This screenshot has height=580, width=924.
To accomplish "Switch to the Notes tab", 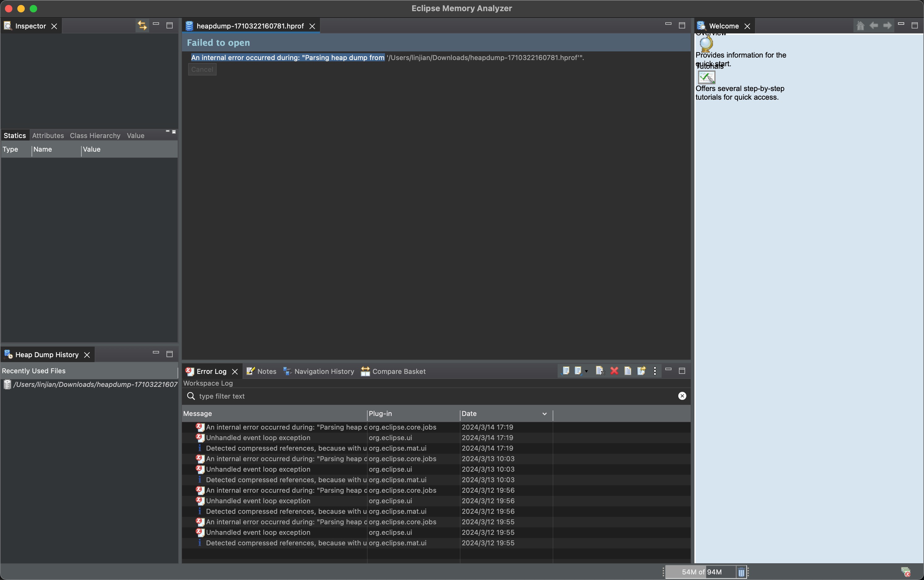I will (261, 371).
